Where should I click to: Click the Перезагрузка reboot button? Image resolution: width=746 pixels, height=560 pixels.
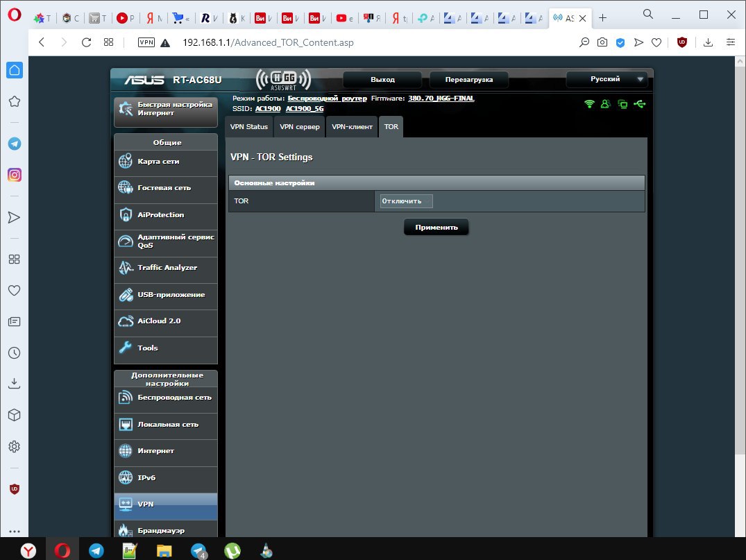pos(468,80)
